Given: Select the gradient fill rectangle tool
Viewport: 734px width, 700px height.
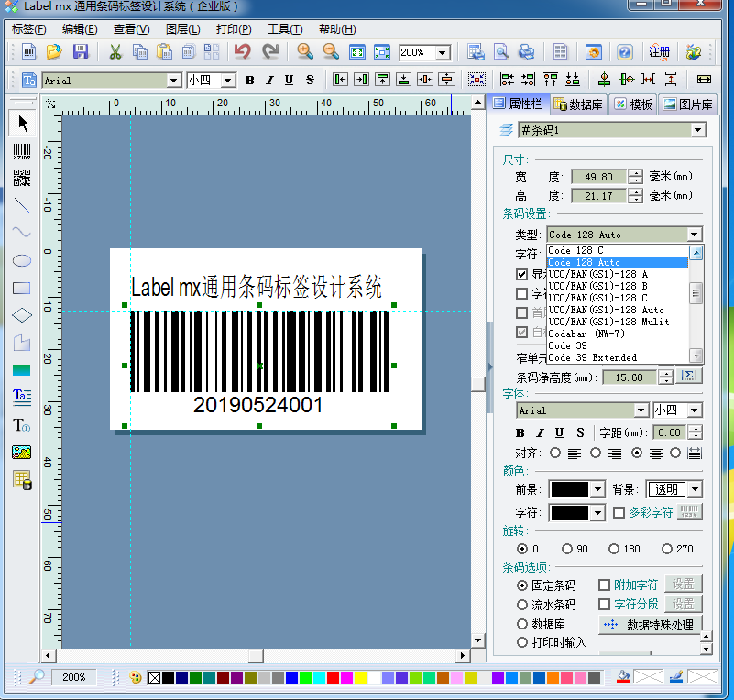Looking at the screenshot, I should coord(21,370).
